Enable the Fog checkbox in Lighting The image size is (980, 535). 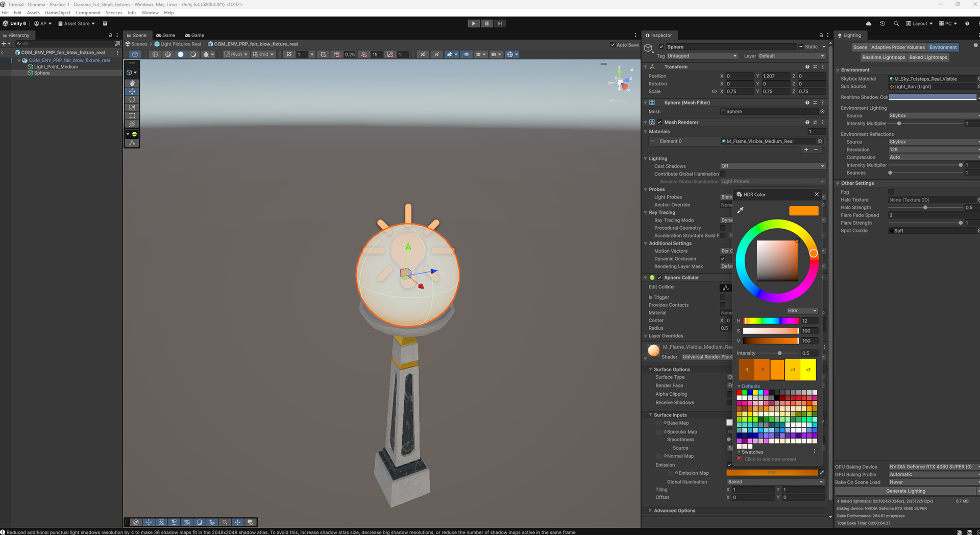click(x=891, y=192)
